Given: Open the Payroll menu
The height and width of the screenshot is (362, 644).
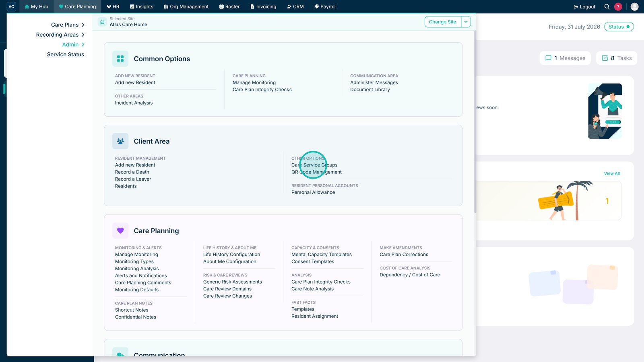Looking at the screenshot, I should tap(325, 6).
